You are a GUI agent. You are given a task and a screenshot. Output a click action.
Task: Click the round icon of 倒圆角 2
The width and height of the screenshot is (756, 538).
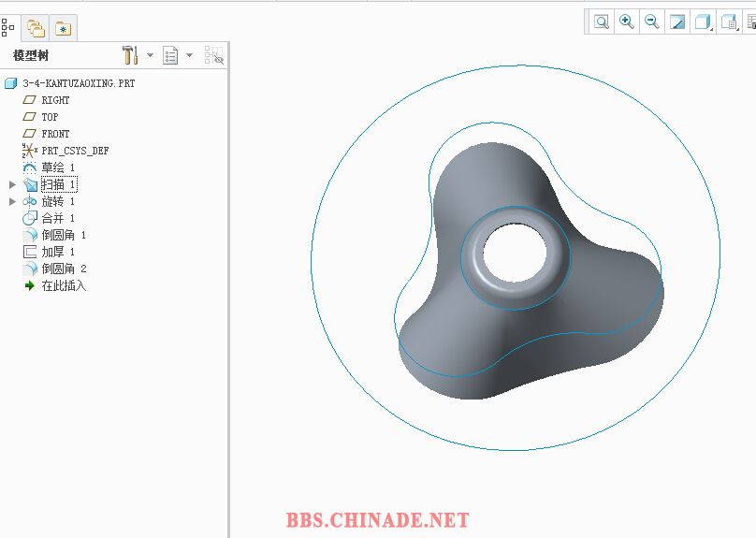[x=30, y=269]
